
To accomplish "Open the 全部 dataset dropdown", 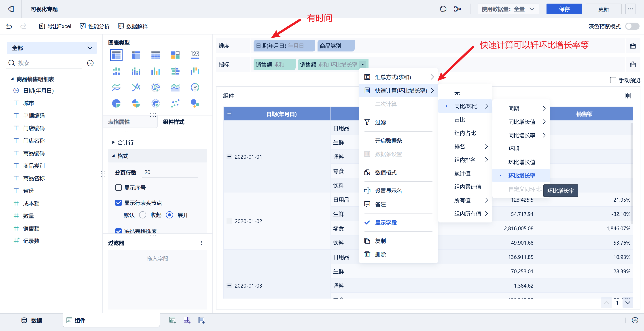I will pyautogui.click(x=52, y=48).
